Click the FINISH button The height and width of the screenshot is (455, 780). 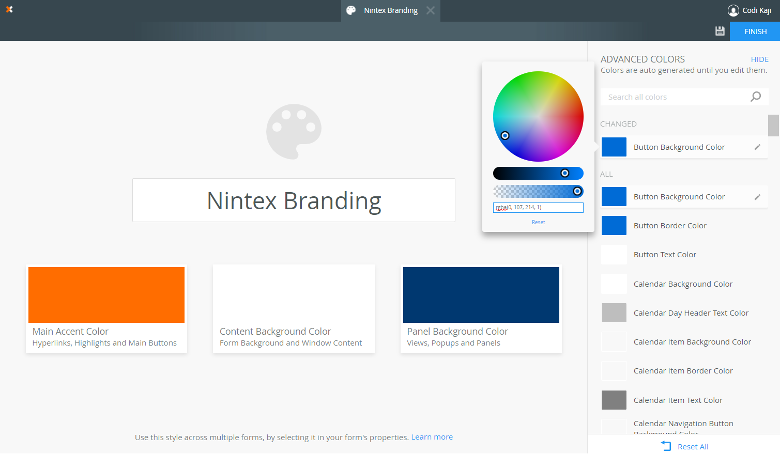[755, 31]
